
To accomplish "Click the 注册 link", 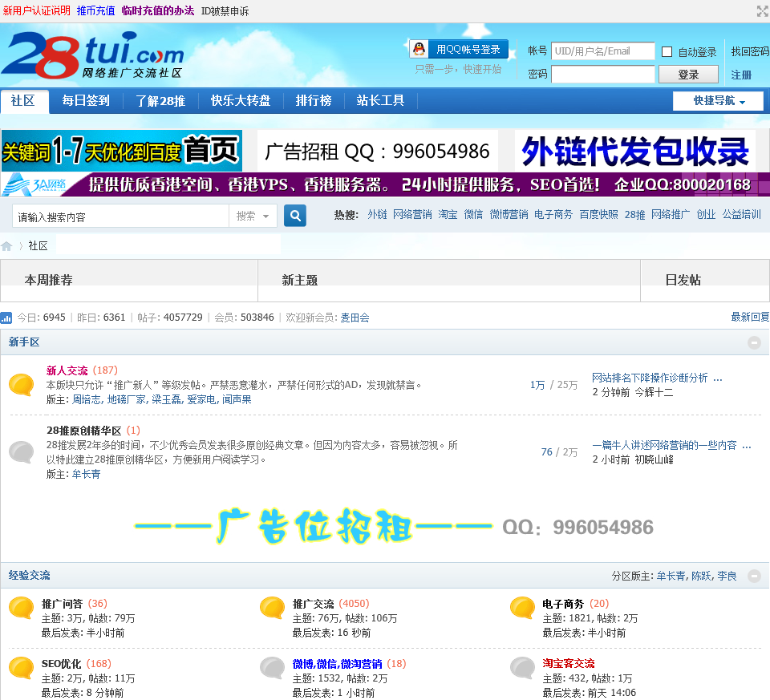I will pos(741,75).
